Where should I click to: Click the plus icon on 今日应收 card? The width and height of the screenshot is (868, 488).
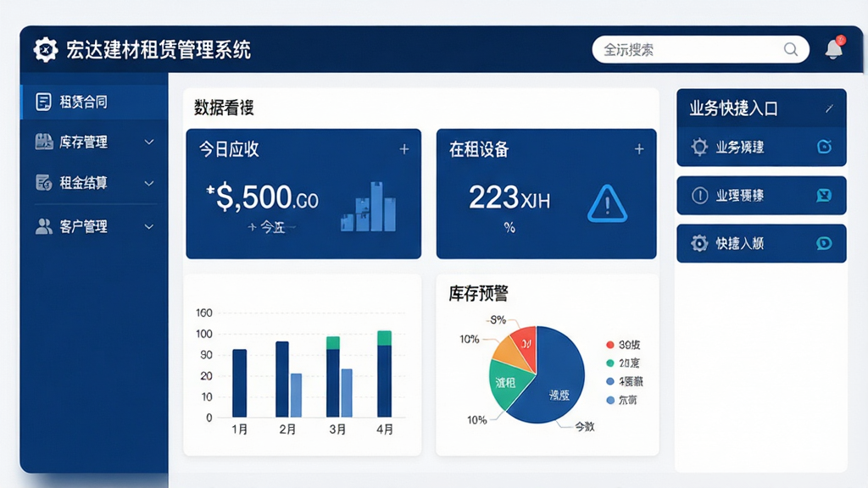(x=404, y=149)
